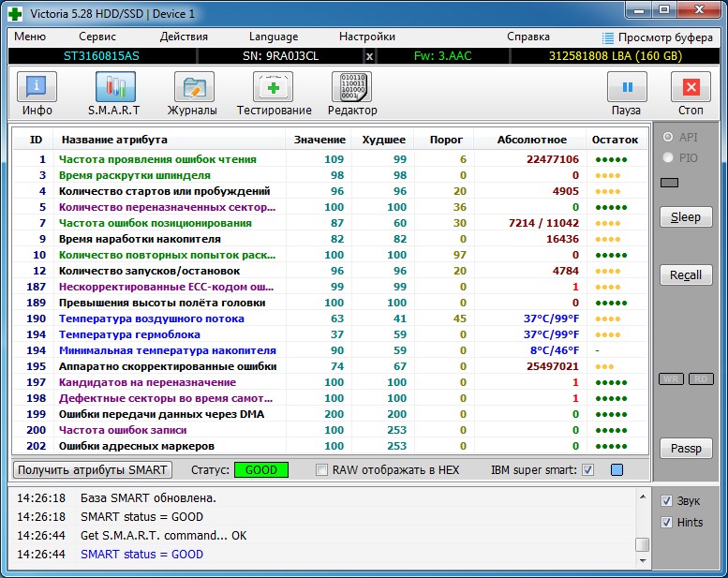Viewport: 728px width, 578px height.
Task: Select the PIO radio button
Action: 668,157
